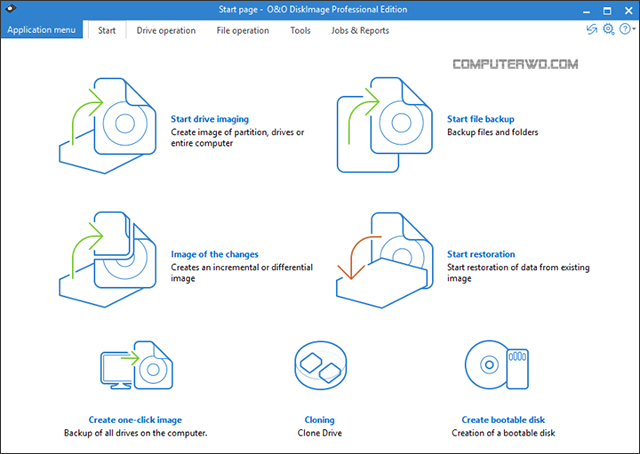Click the Create bootable disk icon
This screenshot has width=640, height=454.
[497, 365]
